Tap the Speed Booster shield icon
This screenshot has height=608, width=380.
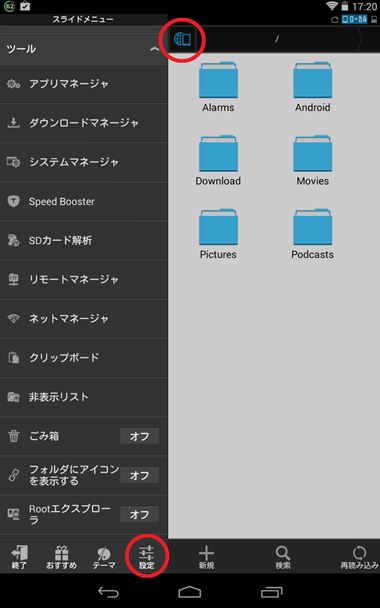click(14, 201)
